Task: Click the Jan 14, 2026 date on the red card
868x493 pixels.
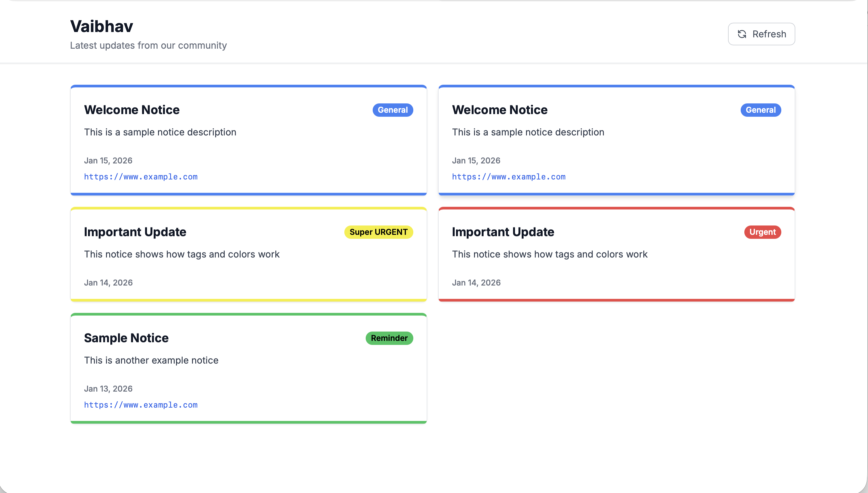Action: point(476,283)
